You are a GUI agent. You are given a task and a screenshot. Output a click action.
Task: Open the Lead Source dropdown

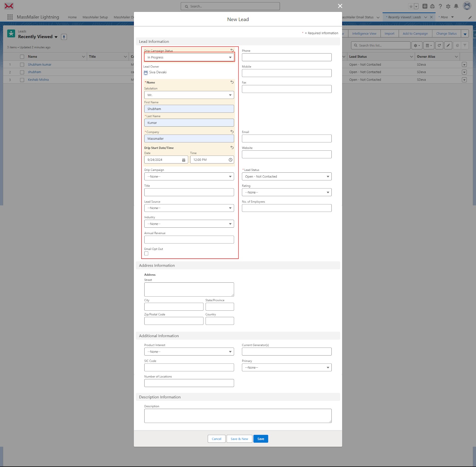[x=189, y=208]
